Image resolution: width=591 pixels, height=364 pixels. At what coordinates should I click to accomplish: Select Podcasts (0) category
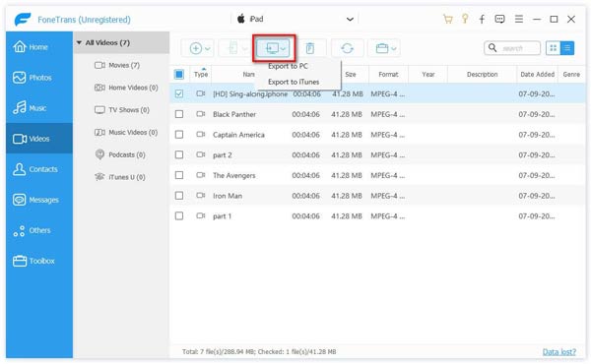tap(120, 154)
